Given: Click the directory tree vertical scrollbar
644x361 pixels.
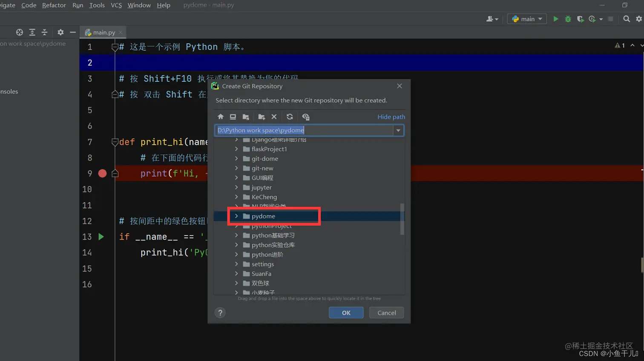Looking at the screenshot, I should [402, 219].
